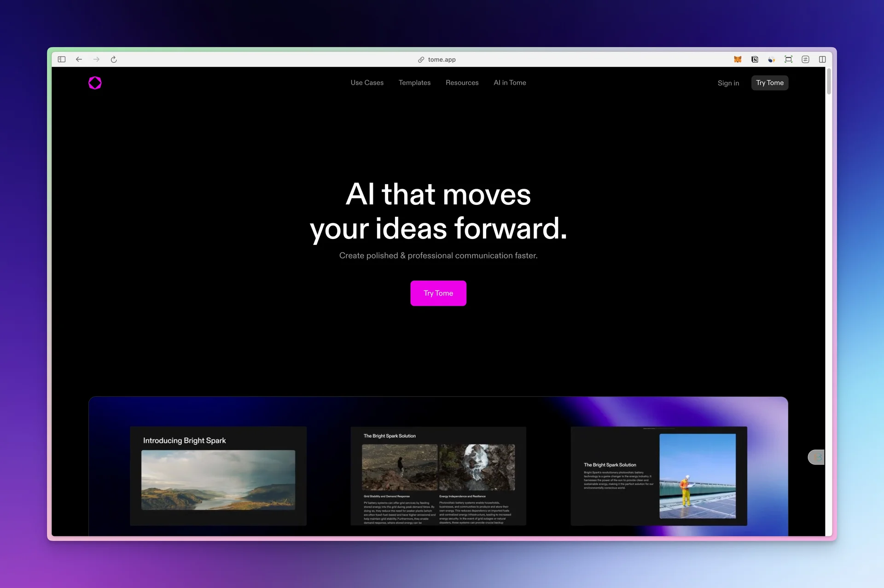Open the Templates nav item
The width and height of the screenshot is (884, 588).
point(414,83)
